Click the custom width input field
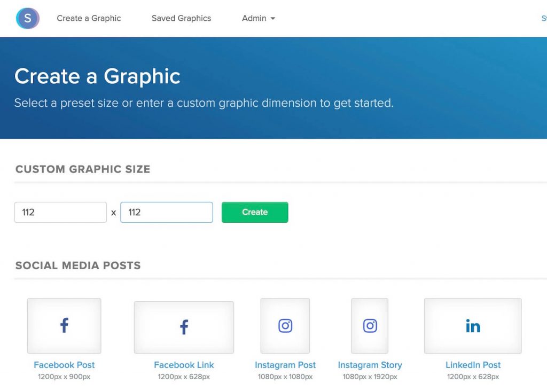This screenshot has width=547, height=392. (x=60, y=212)
